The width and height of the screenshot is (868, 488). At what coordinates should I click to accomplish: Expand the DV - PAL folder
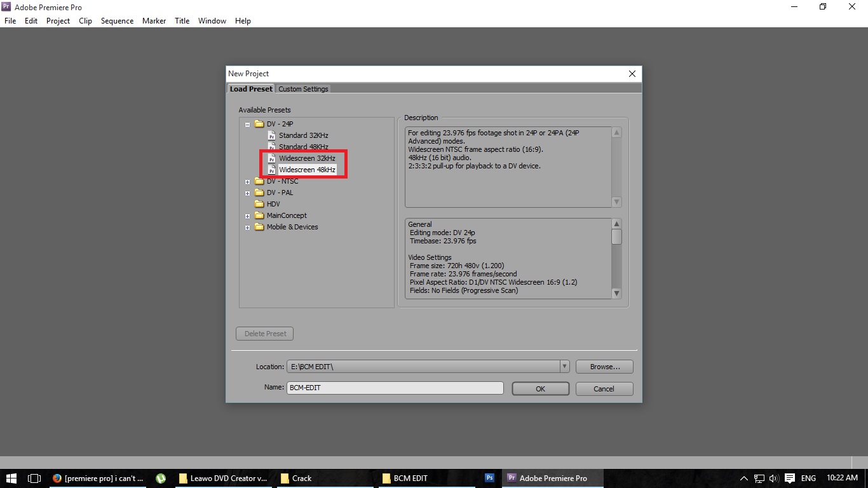[x=247, y=193]
